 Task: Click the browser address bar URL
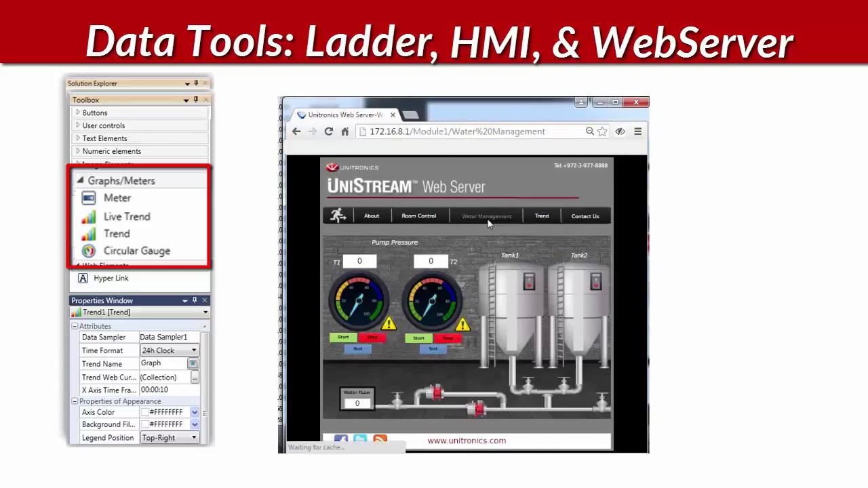pos(457,131)
